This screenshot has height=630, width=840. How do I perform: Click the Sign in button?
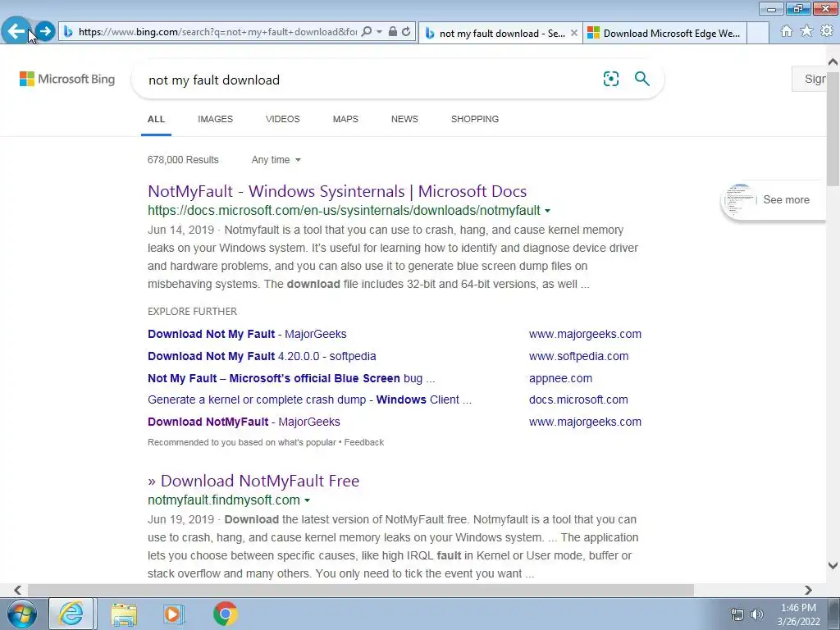point(809,79)
